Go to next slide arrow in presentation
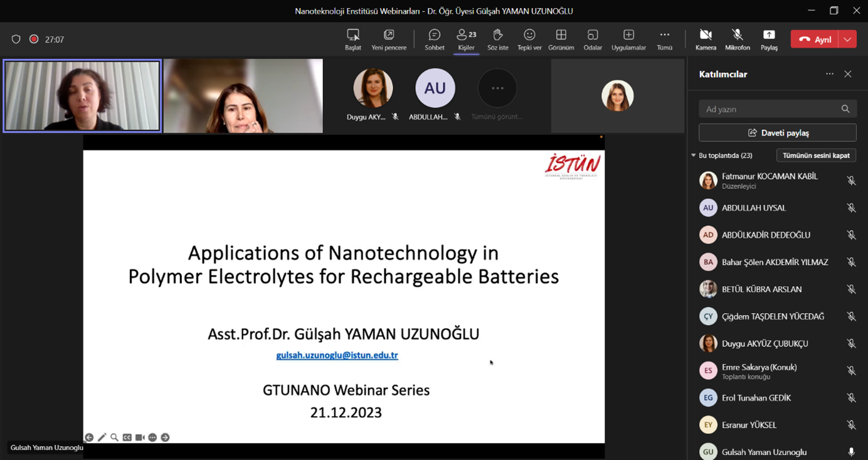 click(166, 437)
